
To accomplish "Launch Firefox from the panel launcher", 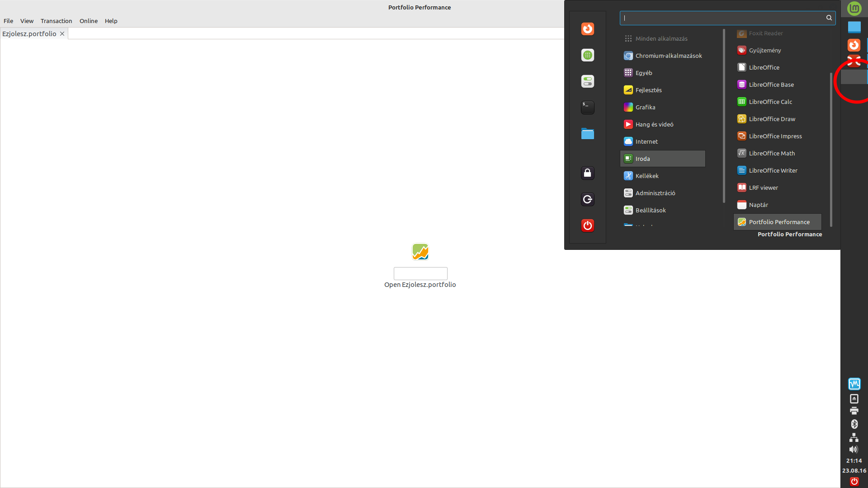I will 854,45.
